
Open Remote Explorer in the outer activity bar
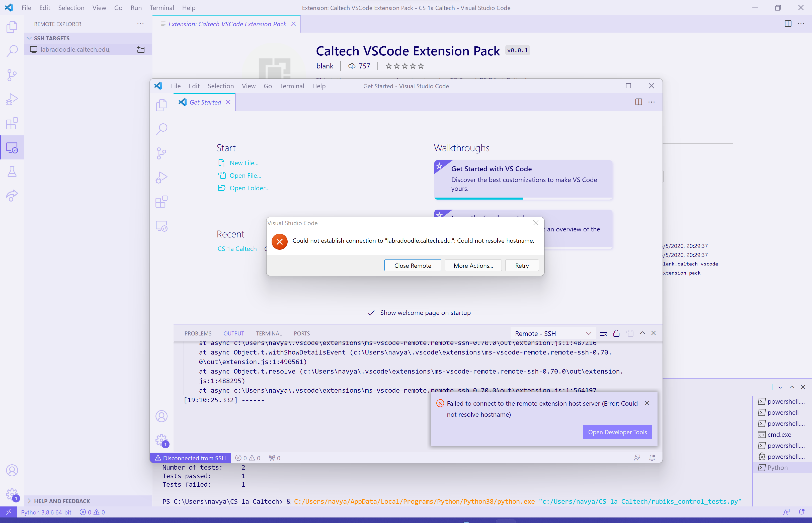pyautogui.click(x=12, y=148)
